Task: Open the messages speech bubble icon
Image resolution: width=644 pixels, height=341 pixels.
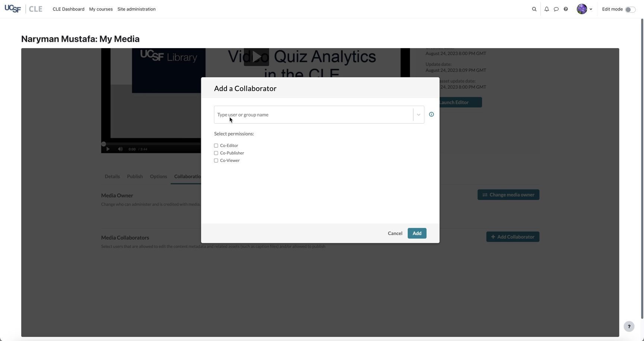Action: pos(556,9)
